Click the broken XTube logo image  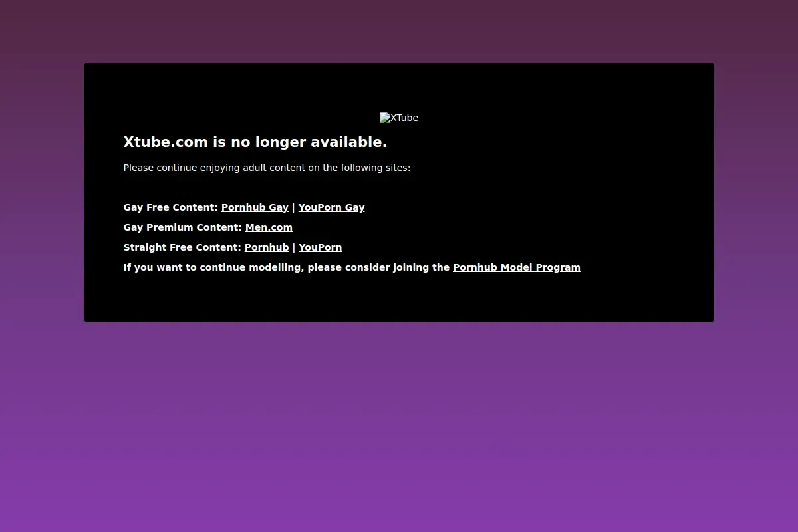click(x=399, y=118)
